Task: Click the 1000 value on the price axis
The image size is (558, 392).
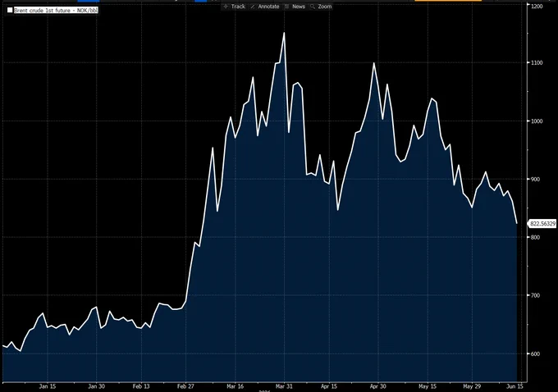Action: pyautogui.click(x=537, y=121)
